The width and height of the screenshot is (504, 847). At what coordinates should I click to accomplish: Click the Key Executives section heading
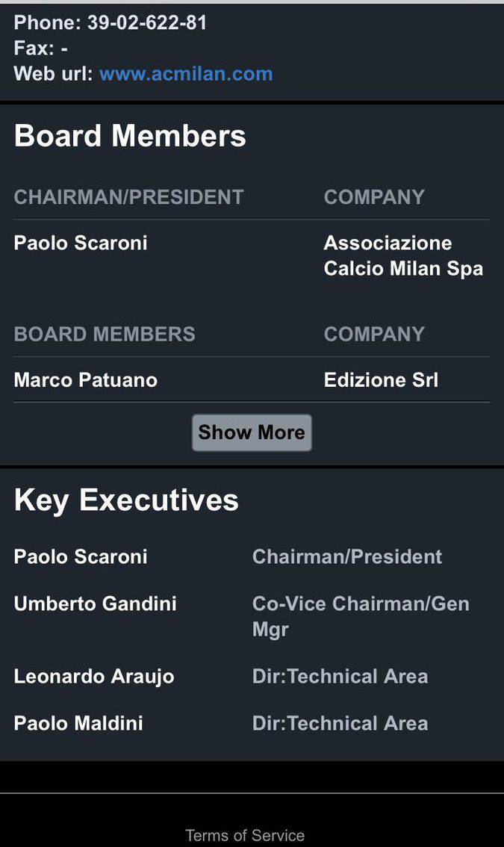coord(126,500)
